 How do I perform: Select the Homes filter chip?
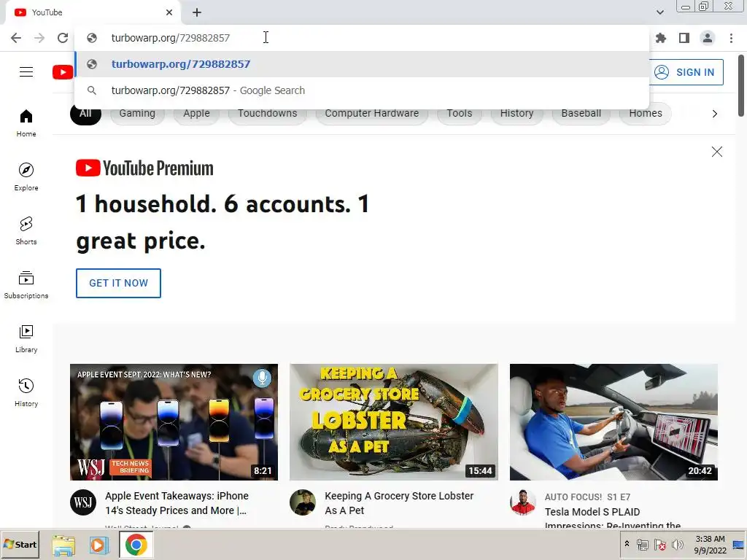coord(646,113)
